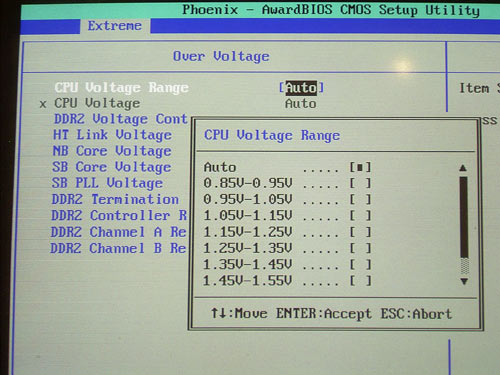
Task: Select the disabled CPU Voltage item
Action: click(97, 103)
